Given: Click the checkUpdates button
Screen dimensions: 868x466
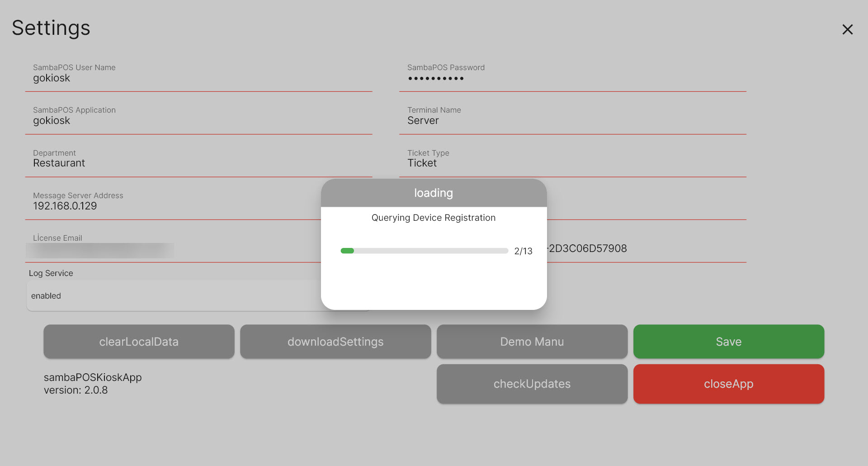Looking at the screenshot, I should pyautogui.click(x=532, y=384).
